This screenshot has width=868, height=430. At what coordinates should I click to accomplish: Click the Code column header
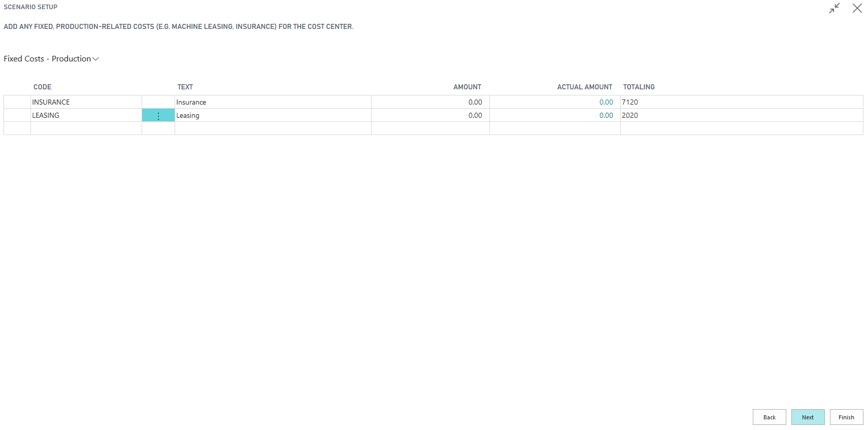[43, 87]
